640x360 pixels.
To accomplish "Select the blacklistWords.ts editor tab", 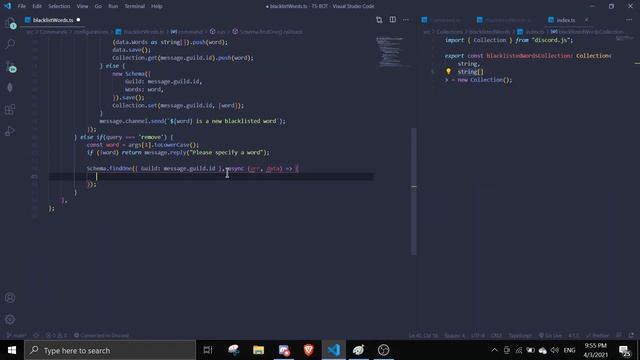I will (x=53, y=20).
